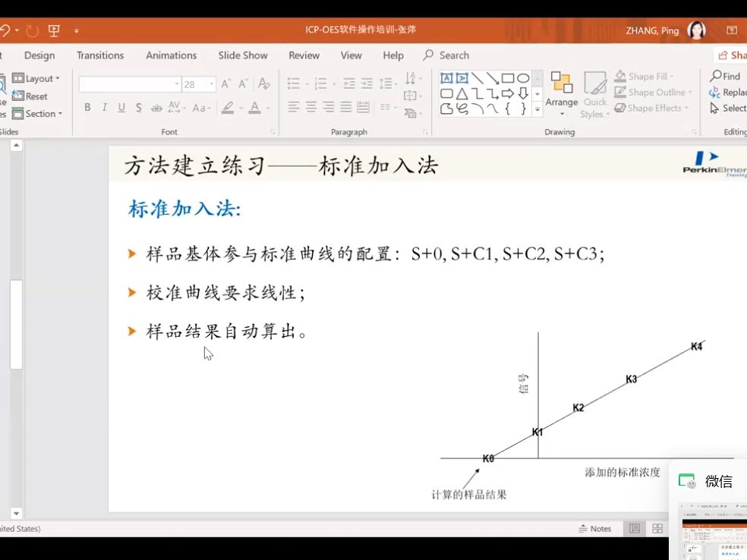The height and width of the screenshot is (560, 747).
Task: Open ZHANG, Ping account profile
Action: [x=666, y=30]
